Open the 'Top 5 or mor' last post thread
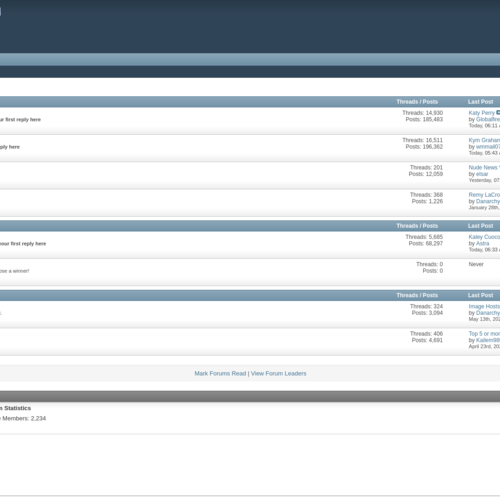The height and width of the screenshot is (500, 500). pyautogui.click(x=484, y=334)
